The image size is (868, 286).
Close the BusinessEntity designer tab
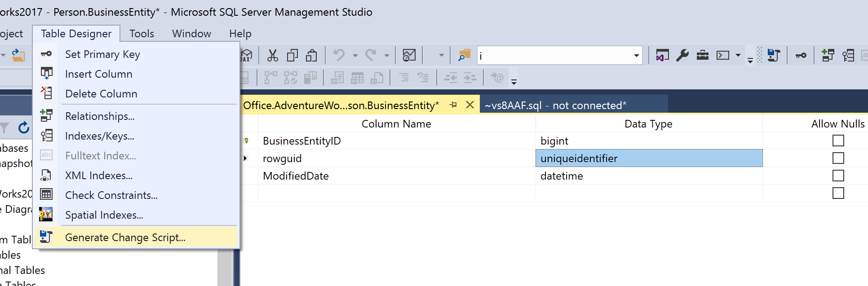click(470, 105)
